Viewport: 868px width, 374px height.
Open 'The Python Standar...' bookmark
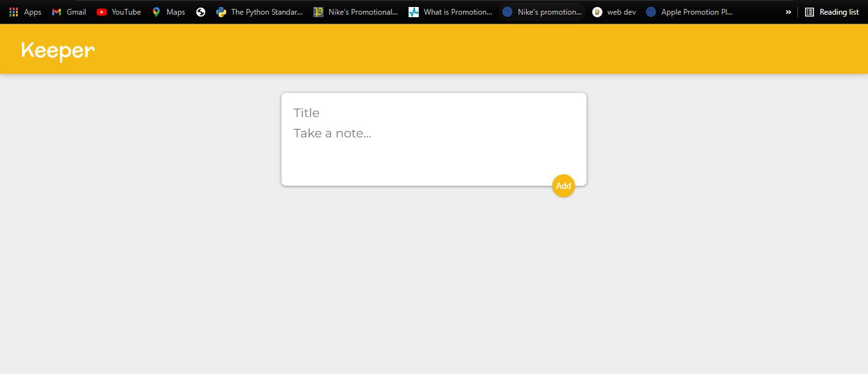click(261, 11)
